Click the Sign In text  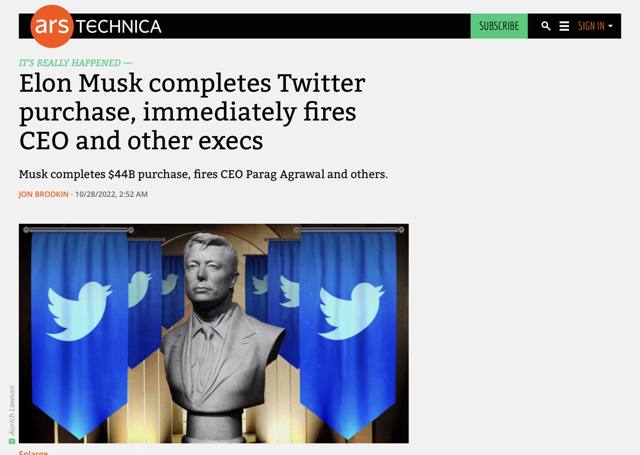pyautogui.click(x=591, y=26)
